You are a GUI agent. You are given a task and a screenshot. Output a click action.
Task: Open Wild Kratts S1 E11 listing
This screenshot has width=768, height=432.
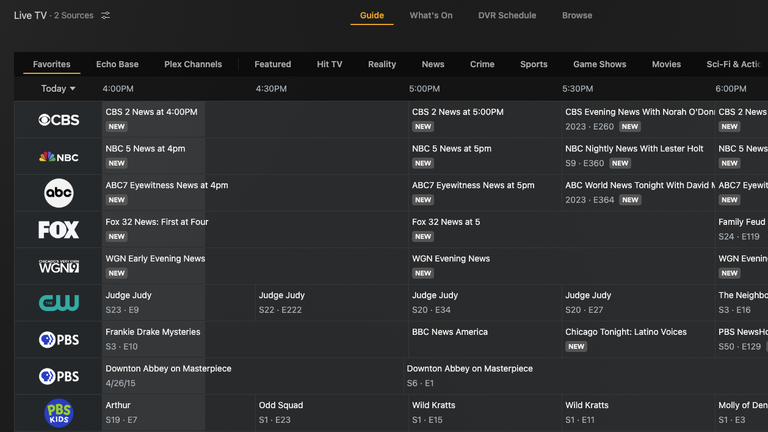coord(638,413)
